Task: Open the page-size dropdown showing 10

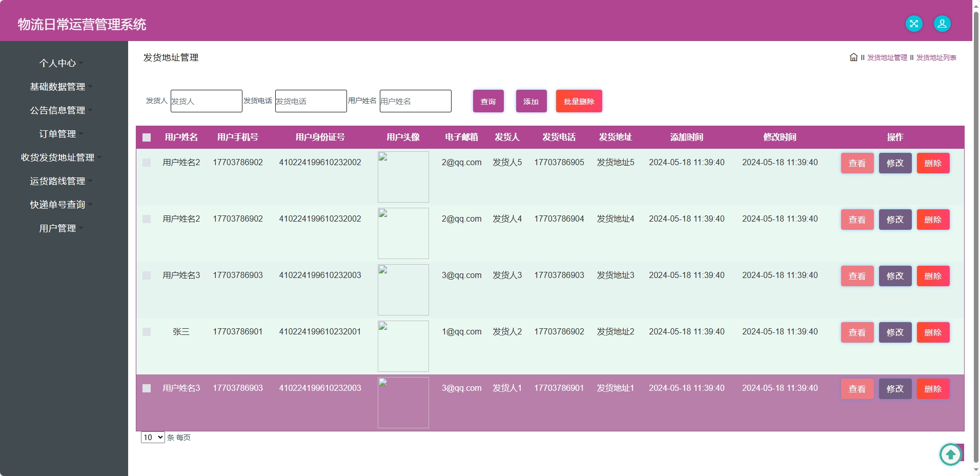Action: [x=152, y=438]
